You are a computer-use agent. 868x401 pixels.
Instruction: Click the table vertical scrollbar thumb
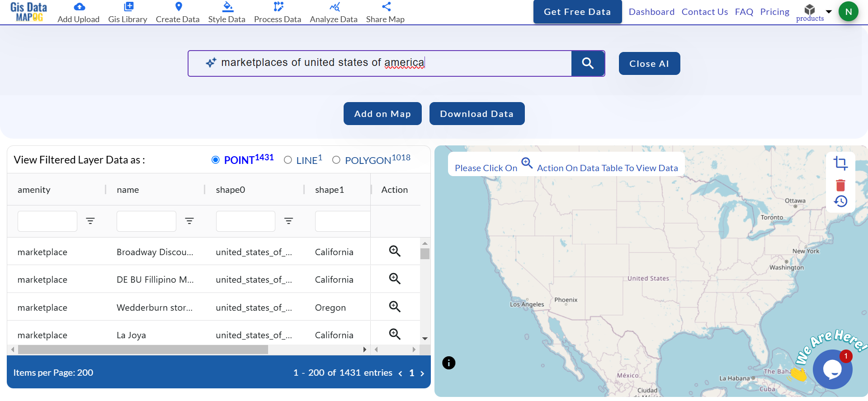click(425, 254)
